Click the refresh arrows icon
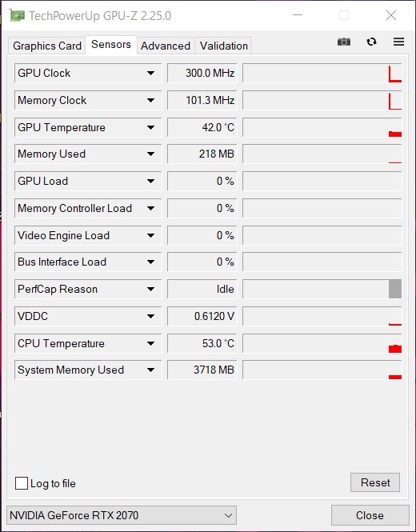This screenshot has width=416, height=532. click(x=371, y=42)
